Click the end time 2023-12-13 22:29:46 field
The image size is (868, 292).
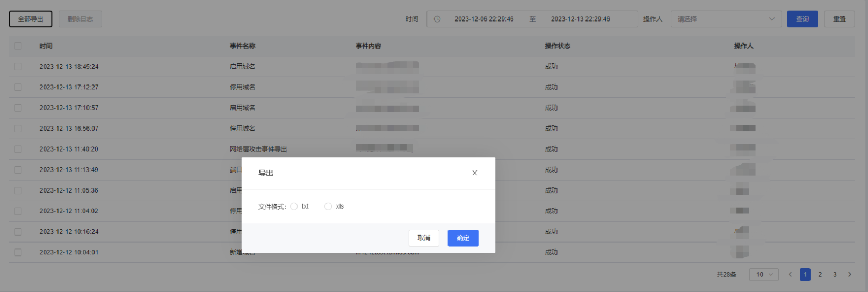coord(581,19)
